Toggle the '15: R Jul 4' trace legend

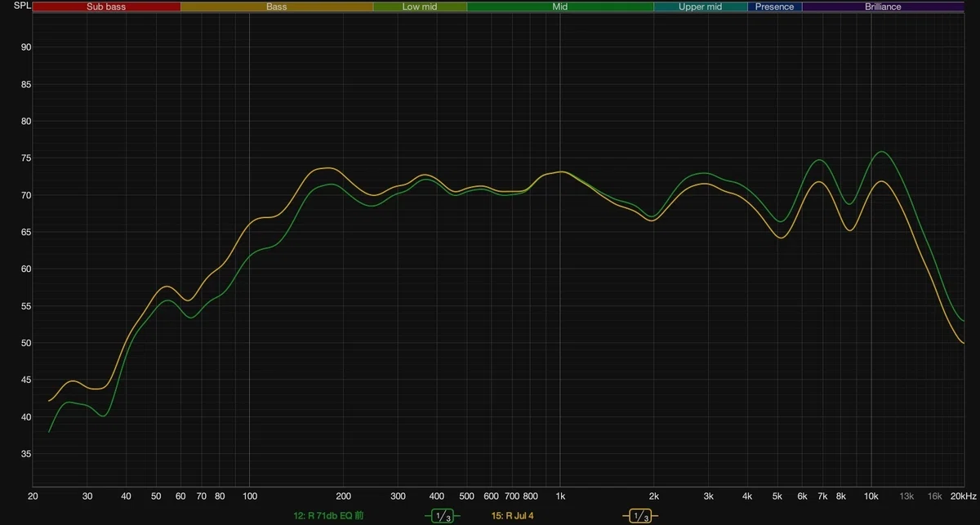[x=518, y=516]
